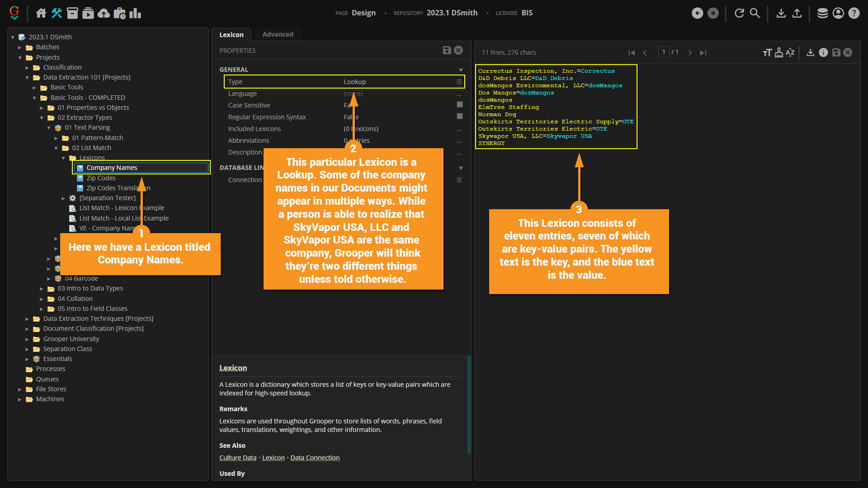Collapse the 02 List Match folder
Viewport: 868px width, 488px height.
[x=56, y=148]
